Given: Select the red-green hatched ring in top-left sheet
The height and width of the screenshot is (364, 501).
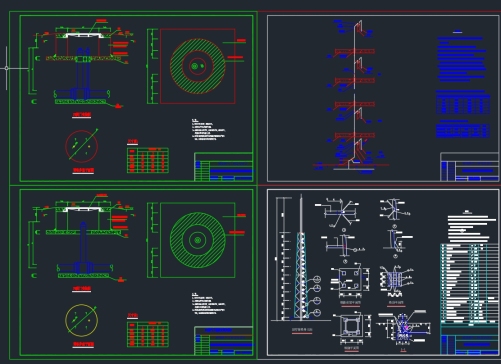Looking at the screenshot, I should (198, 66).
